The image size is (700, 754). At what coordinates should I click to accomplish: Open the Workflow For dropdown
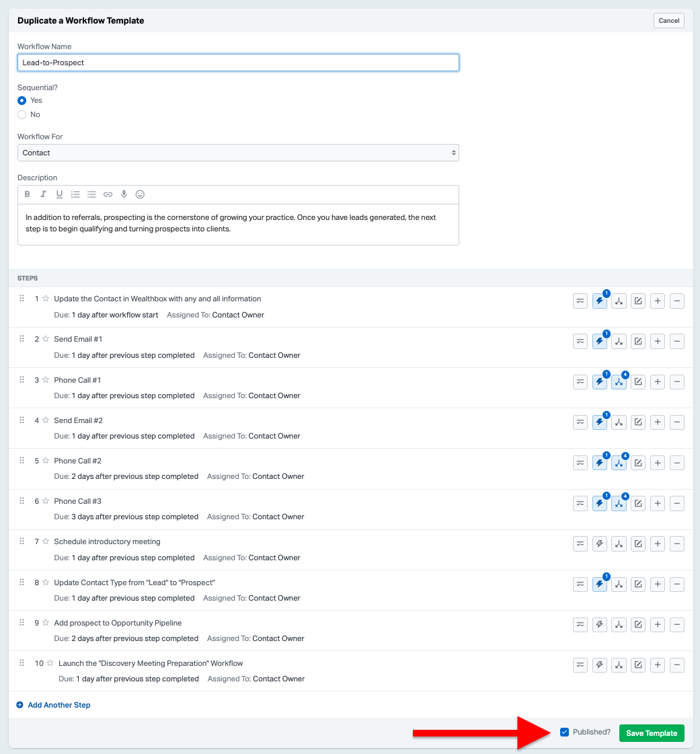click(x=238, y=153)
